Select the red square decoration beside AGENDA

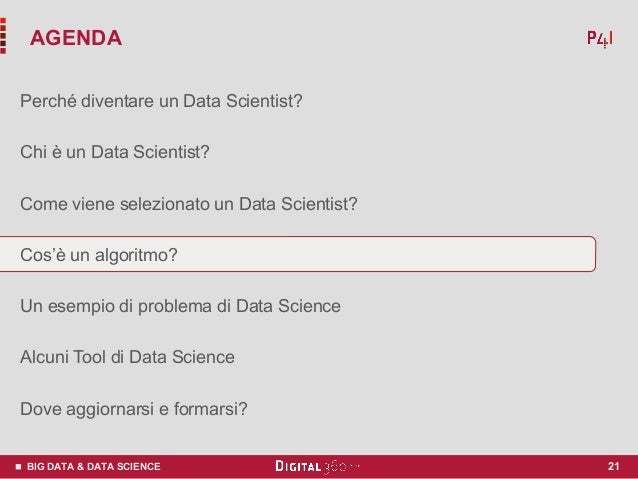click(x=3, y=36)
